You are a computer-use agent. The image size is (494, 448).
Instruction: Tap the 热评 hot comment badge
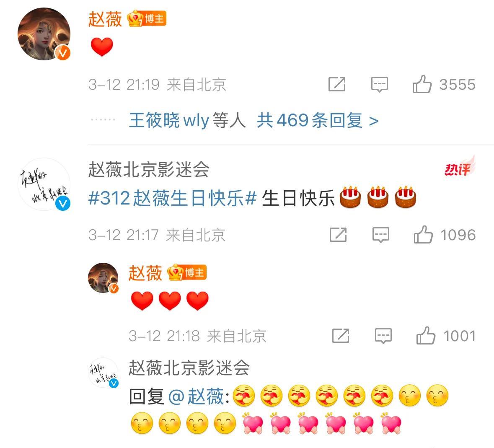pos(459,168)
